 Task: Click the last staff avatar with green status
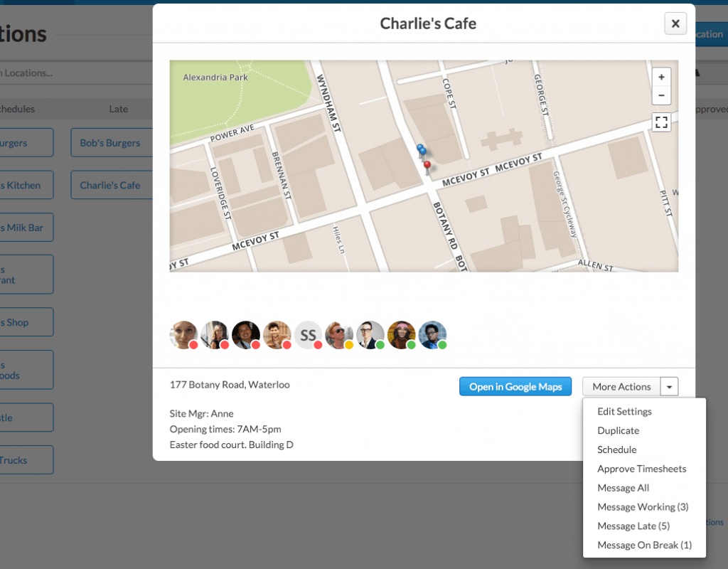[x=432, y=335]
